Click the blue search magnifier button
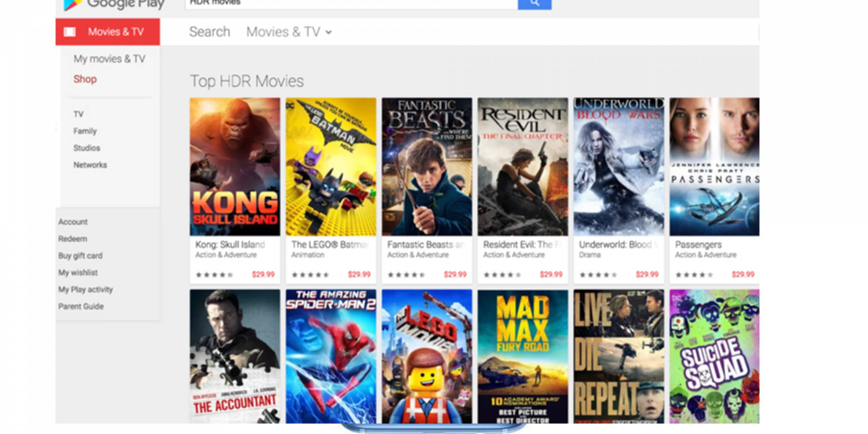The height and width of the screenshot is (434, 868). pyautogui.click(x=534, y=4)
